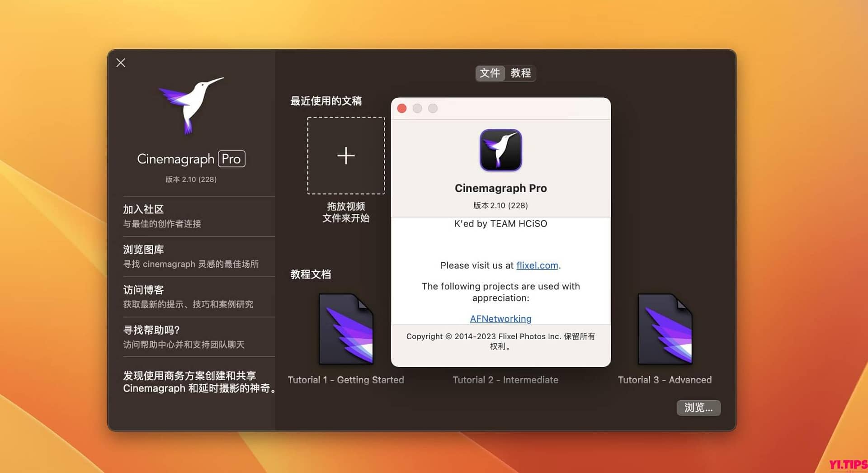Screen dimensions: 868x473
Task: Click the 浏览... browse button
Action: point(698,407)
